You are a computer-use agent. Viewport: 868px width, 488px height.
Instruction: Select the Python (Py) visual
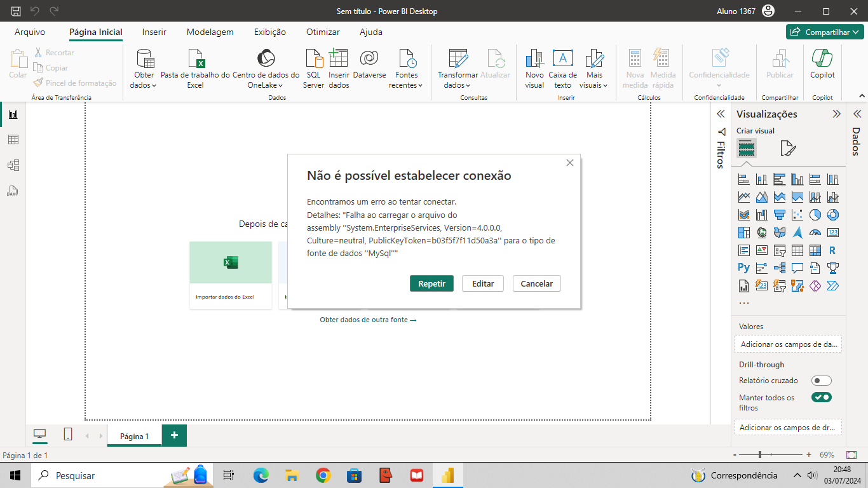(x=744, y=268)
